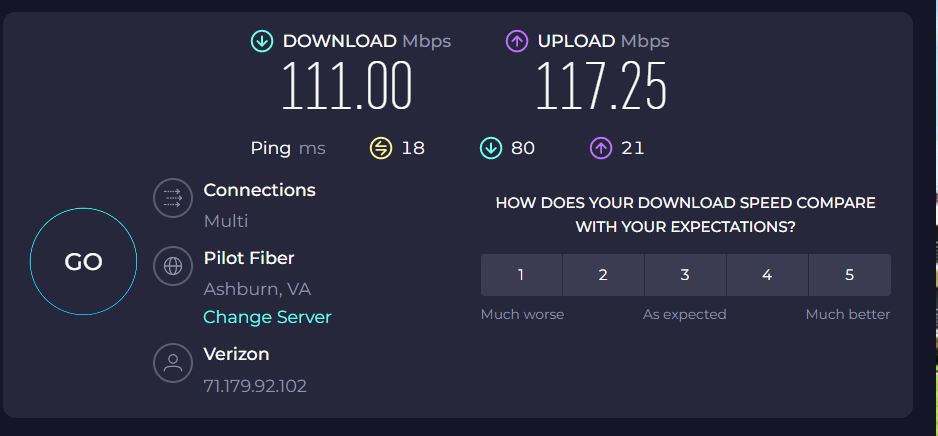The image size is (938, 436).
Task: Click the teal download latency icon
Action: (491, 148)
